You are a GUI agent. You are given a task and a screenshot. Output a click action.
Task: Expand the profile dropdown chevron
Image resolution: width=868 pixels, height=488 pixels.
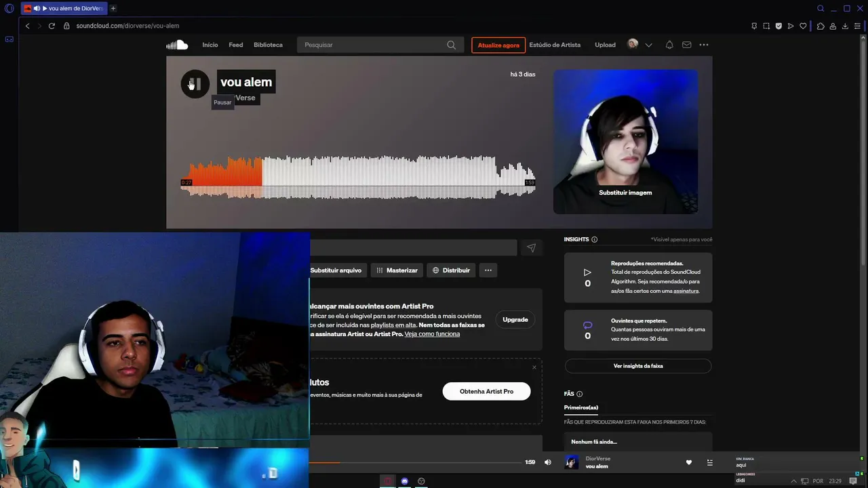click(x=649, y=45)
